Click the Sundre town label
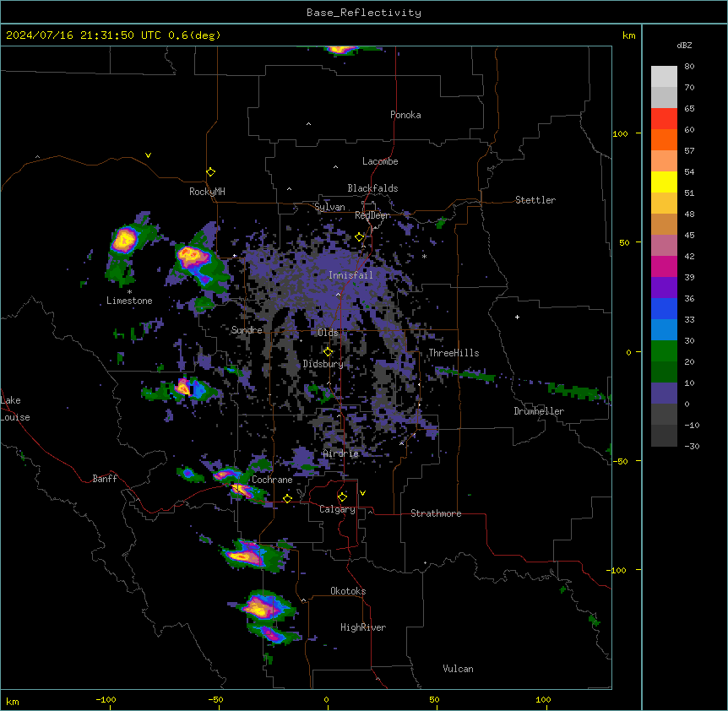 pyautogui.click(x=247, y=330)
